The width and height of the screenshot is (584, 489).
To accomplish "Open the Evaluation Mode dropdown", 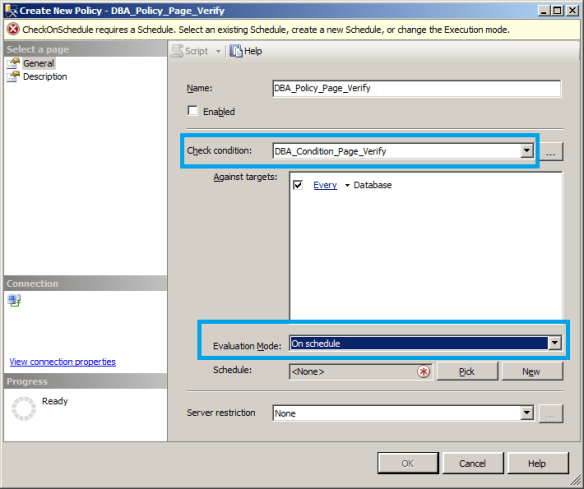I will coord(555,343).
